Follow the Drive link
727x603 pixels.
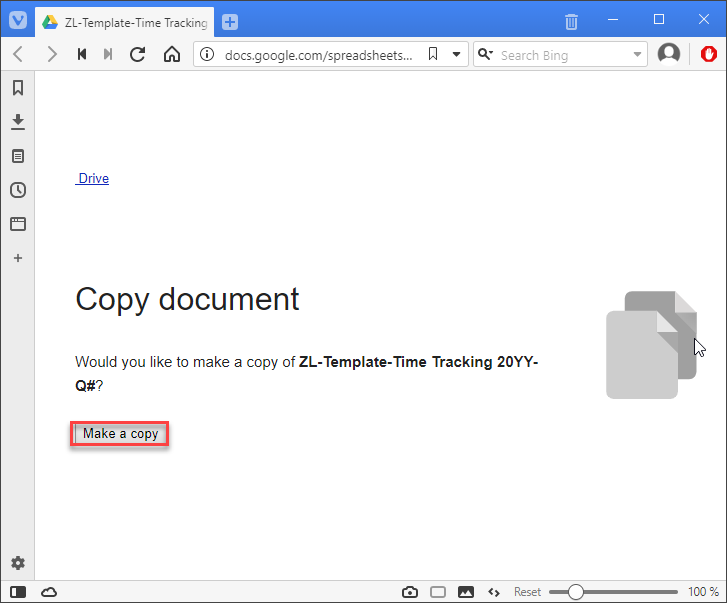tap(93, 179)
